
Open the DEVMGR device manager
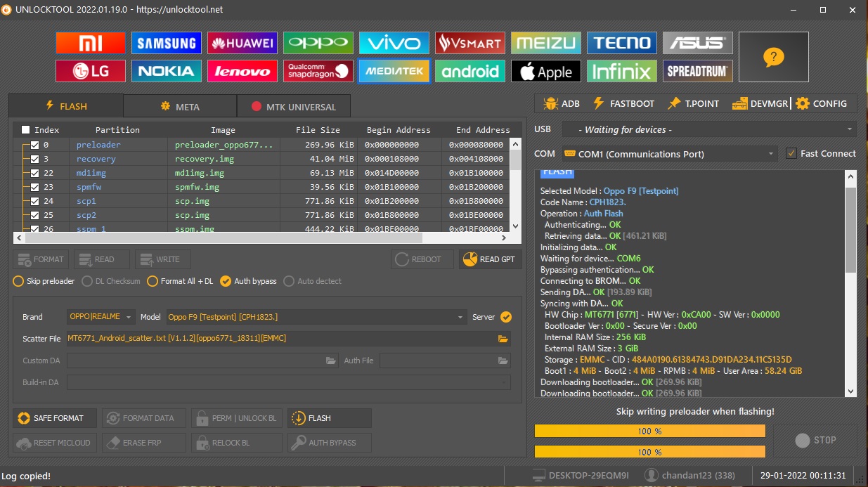pyautogui.click(x=760, y=103)
